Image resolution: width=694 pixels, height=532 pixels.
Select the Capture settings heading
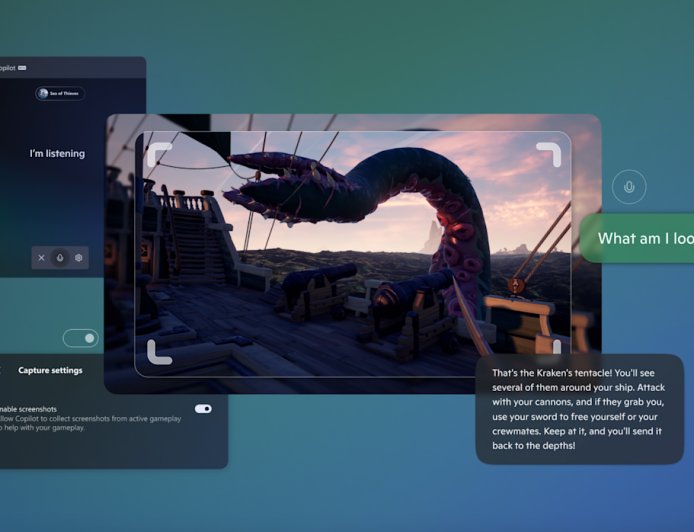coord(50,370)
